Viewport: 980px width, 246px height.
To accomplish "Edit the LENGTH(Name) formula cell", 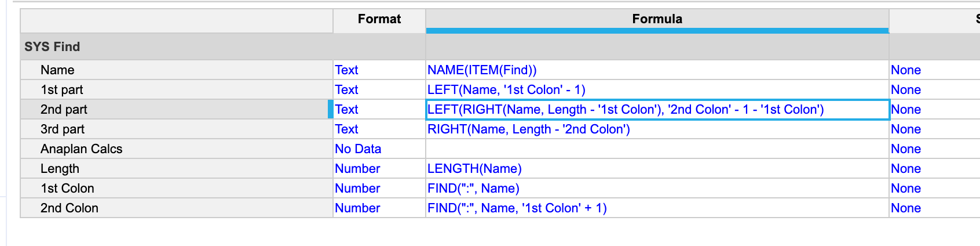I will point(657,168).
